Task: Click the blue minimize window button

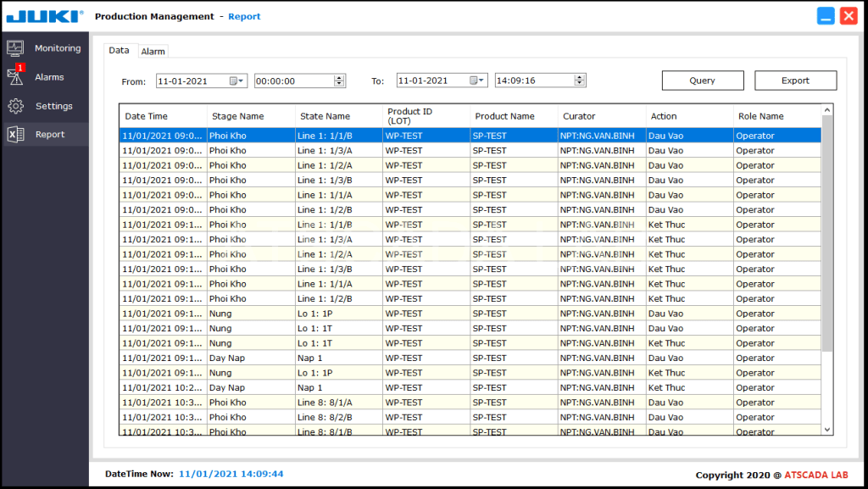Action: (826, 16)
